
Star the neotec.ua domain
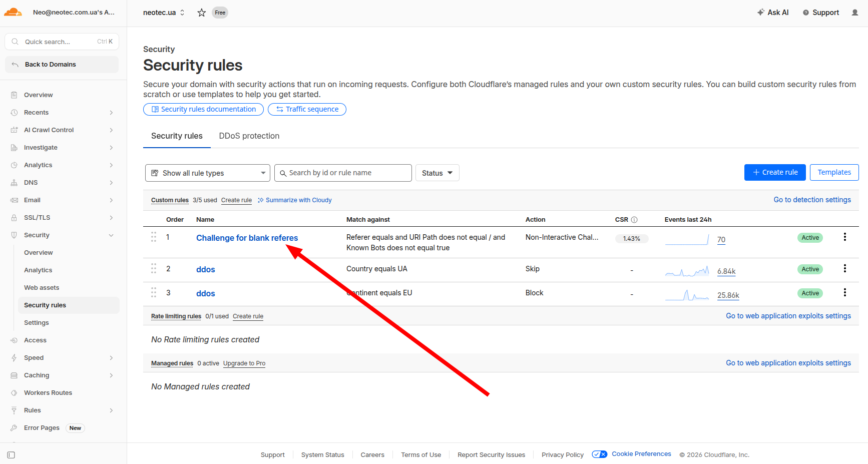[x=202, y=13]
